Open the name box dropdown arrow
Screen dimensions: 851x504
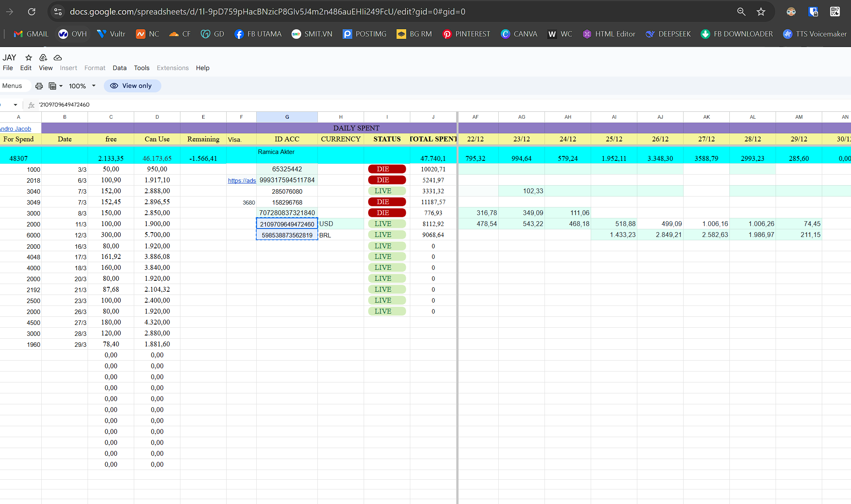[15, 105]
